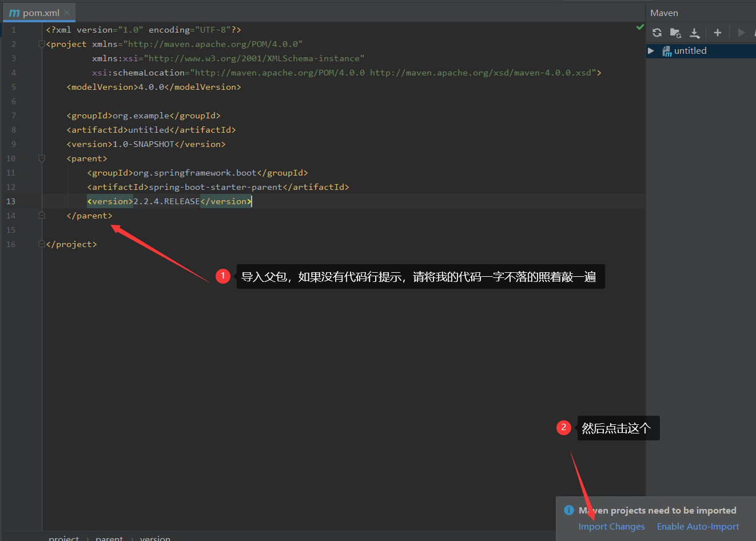Click the version 2.2.4.RELEASE line
Image resolution: width=756 pixels, height=541 pixels.
(169, 201)
